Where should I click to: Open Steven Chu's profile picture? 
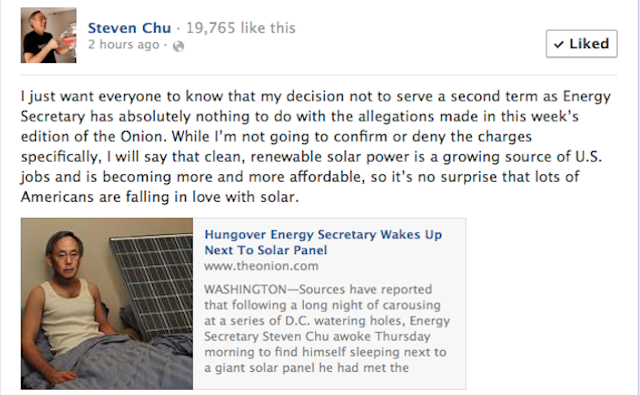pos(49,35)
